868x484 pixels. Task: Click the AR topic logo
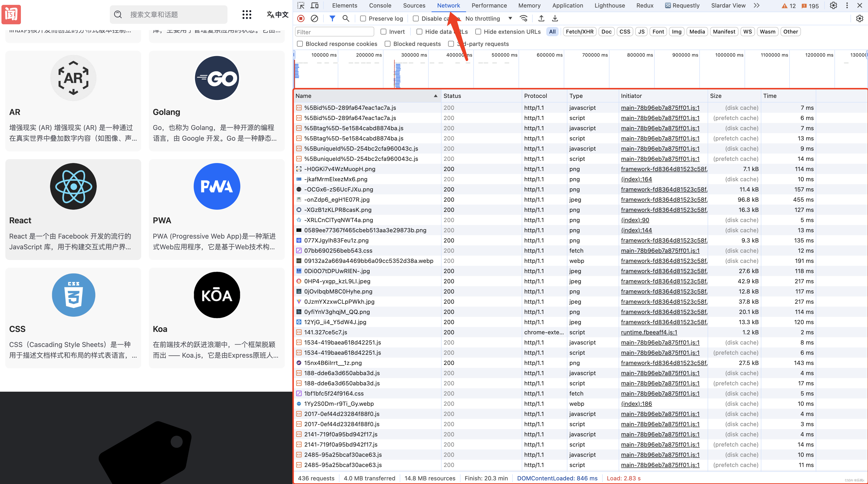tap(73, 78)
